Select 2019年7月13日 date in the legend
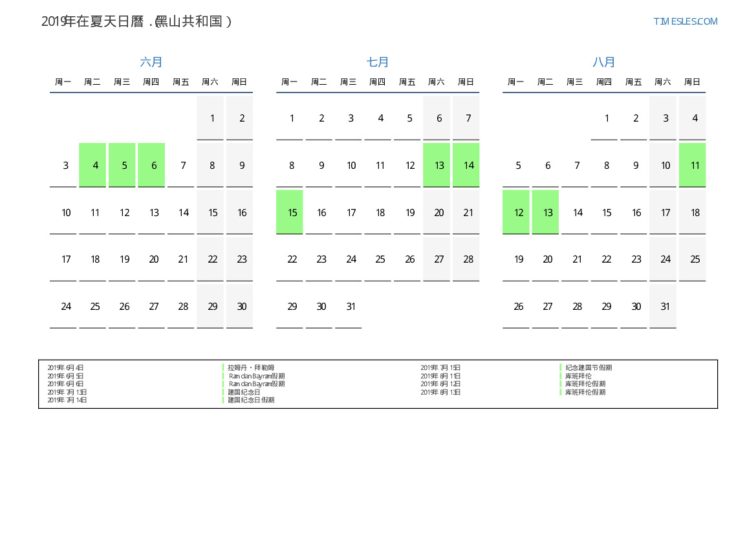 67,392
